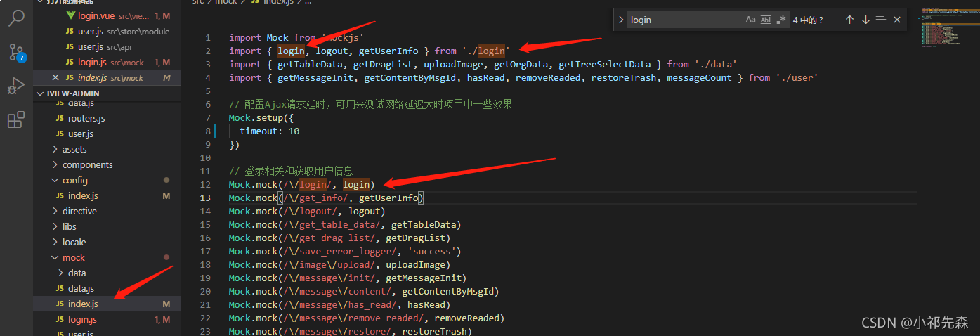Expand the replace field toggle arrow

click(621, 20)
